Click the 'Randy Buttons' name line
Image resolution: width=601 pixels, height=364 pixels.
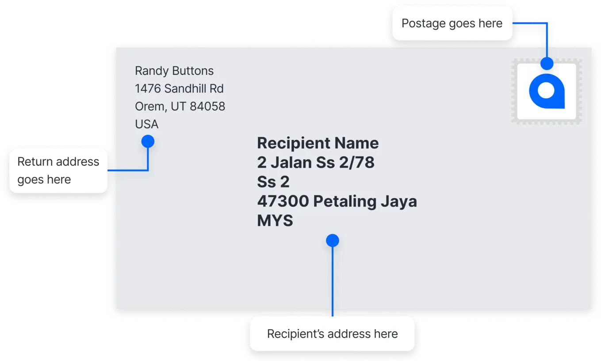(x=174, y=71)
